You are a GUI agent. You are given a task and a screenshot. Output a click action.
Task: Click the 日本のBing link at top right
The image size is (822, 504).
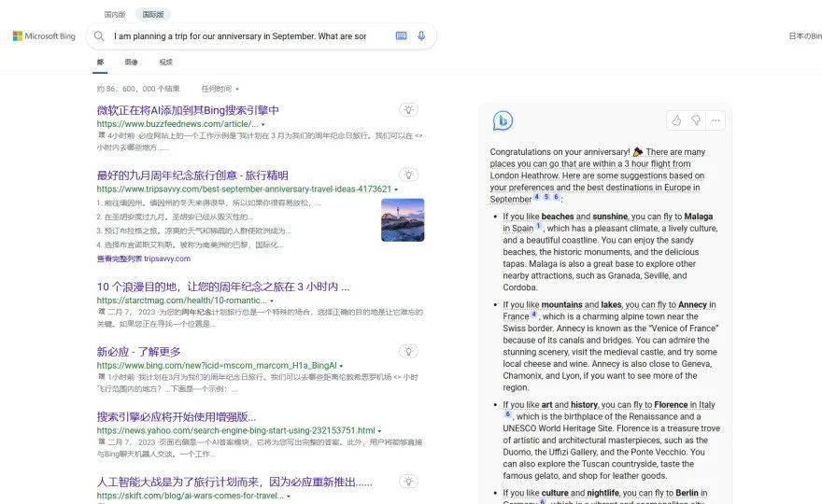point(805,36)
